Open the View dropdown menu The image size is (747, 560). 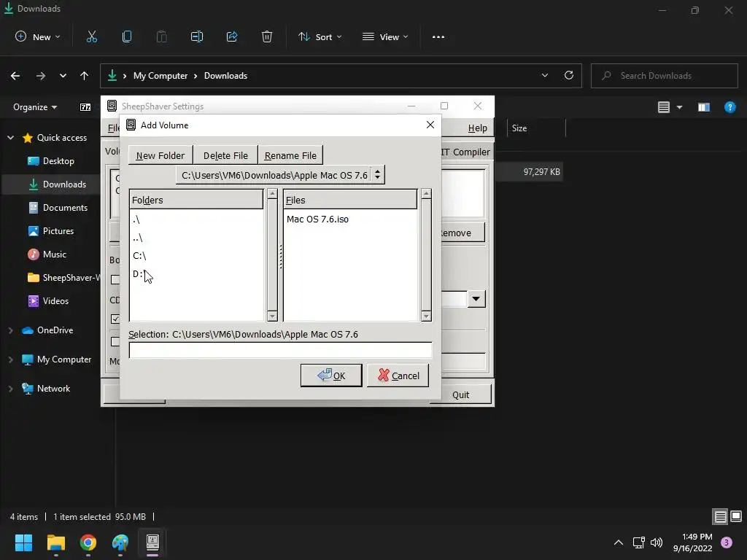[385, 36]
